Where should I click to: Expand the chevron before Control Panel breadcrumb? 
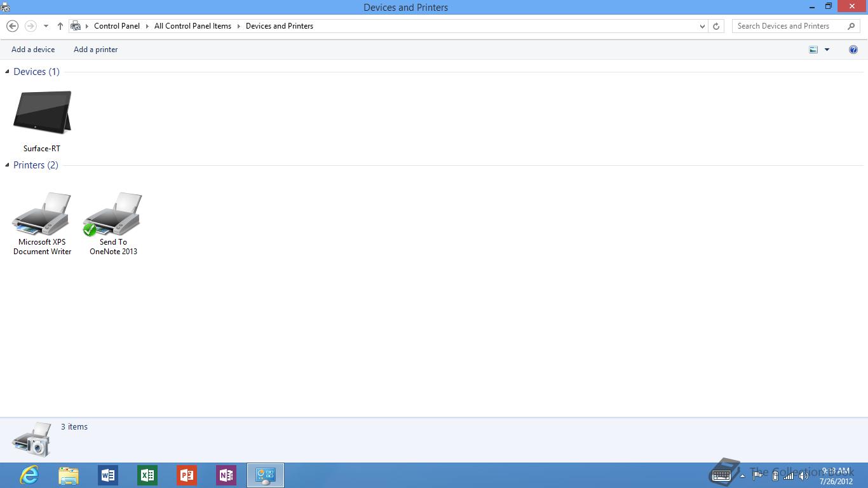pos(87,26)
